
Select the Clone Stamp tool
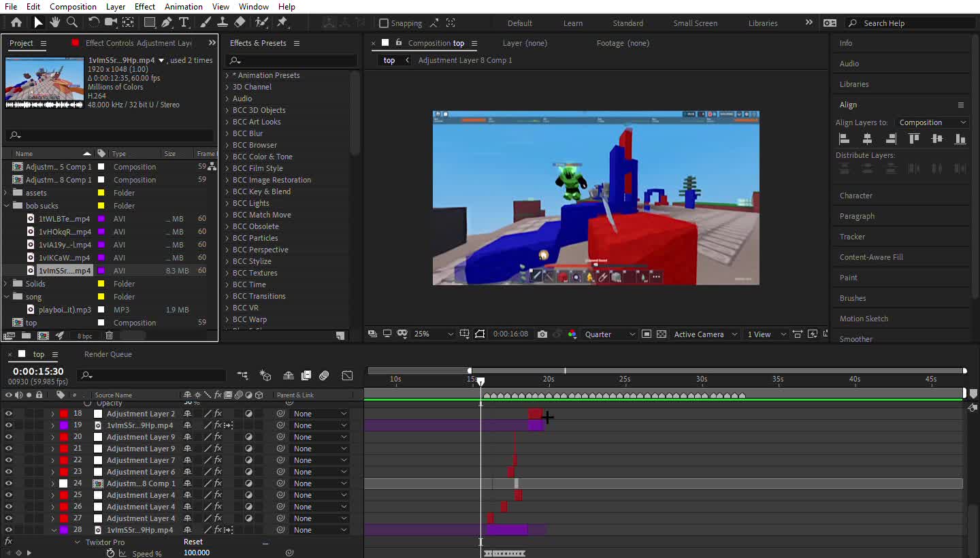click(223, 22)
